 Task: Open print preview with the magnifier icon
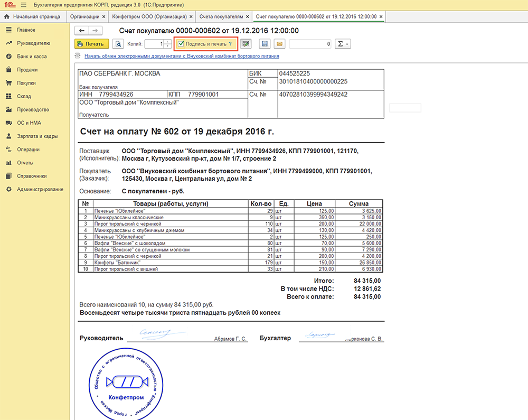point(118,44)
